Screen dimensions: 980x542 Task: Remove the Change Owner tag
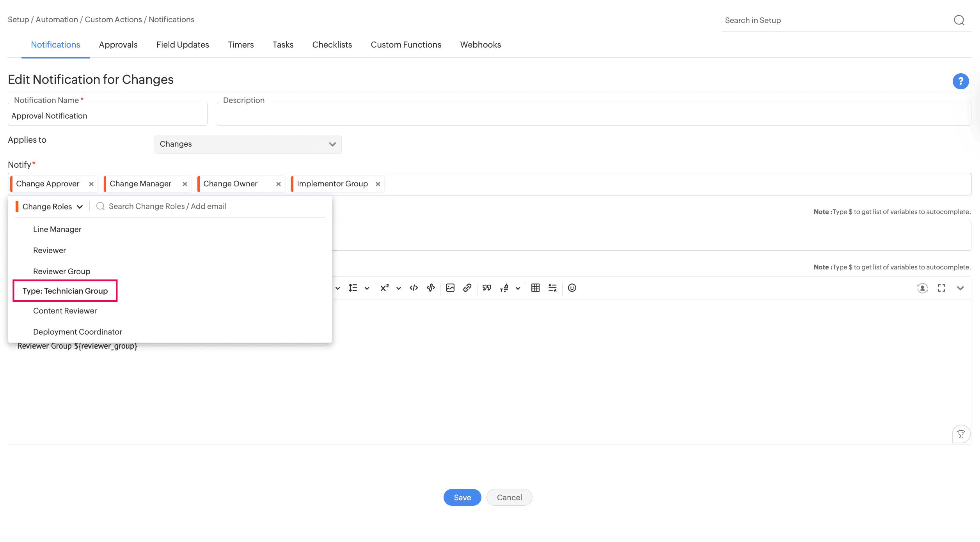click(x=279, y=184)
